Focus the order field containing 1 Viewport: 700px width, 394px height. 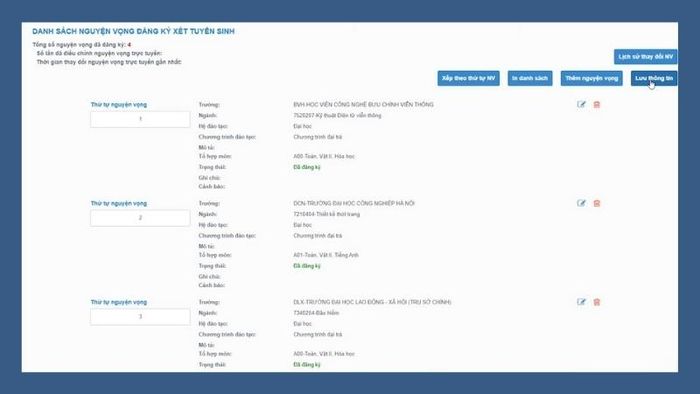(x=140, y=119)
